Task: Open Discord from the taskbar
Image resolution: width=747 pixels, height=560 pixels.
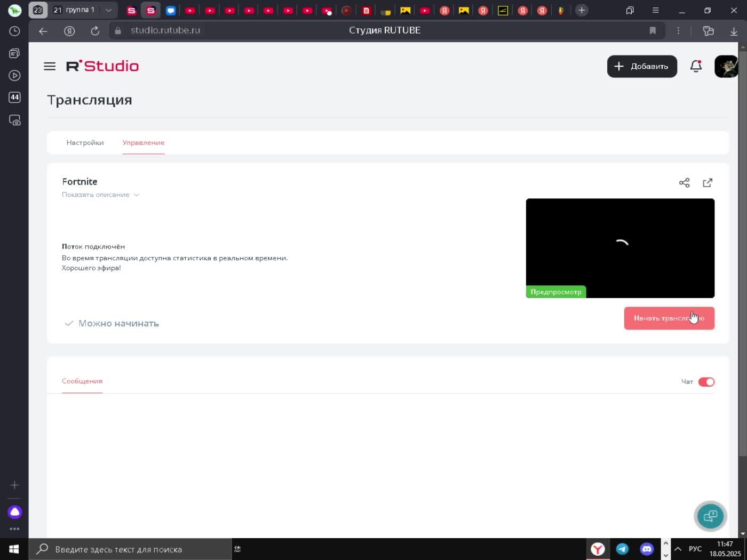Action: [647, 549]
